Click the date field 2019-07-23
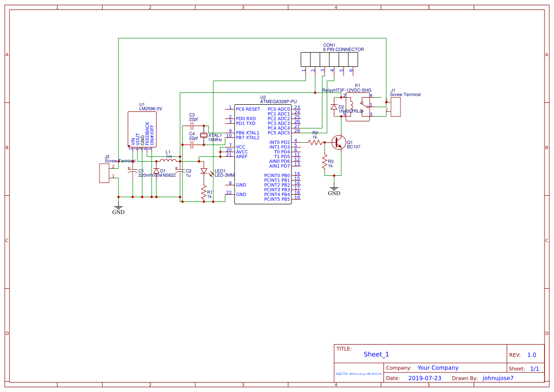554x392 pixels. click(425, 378)
